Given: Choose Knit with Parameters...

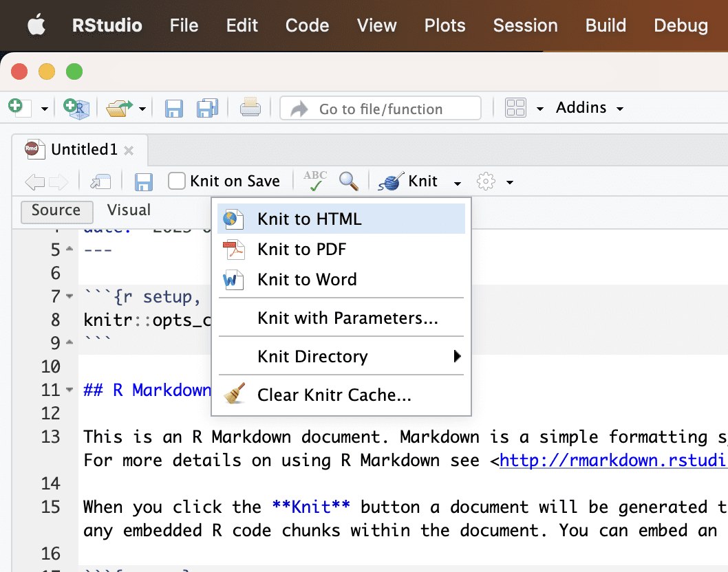Looking at the screenshot, I should pyautogui.click(x=341, y=318).
